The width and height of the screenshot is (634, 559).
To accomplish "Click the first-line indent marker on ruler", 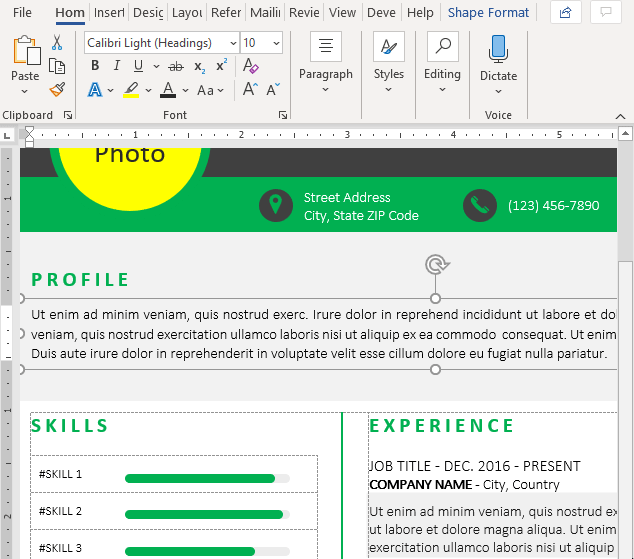I will pos(29,131).
